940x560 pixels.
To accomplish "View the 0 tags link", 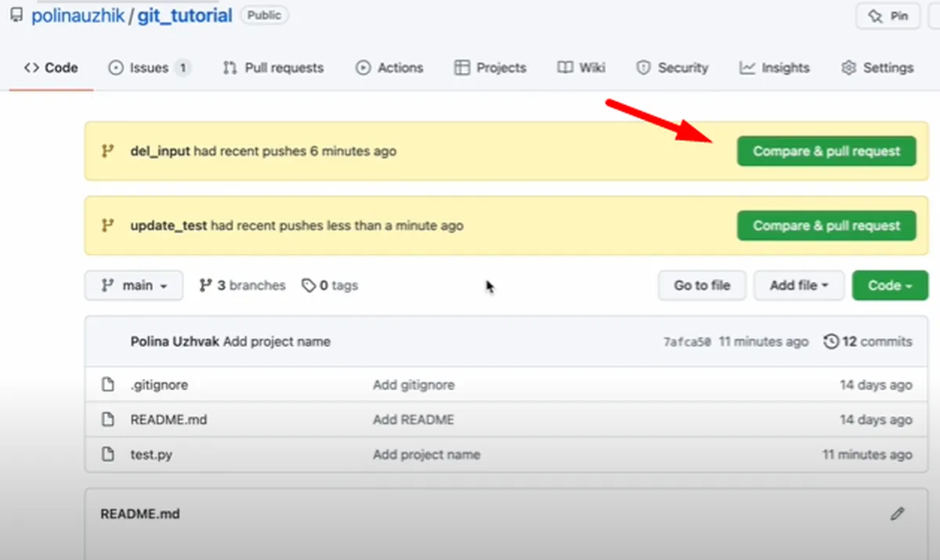I will pyautogui.click(x=330, y=286).
